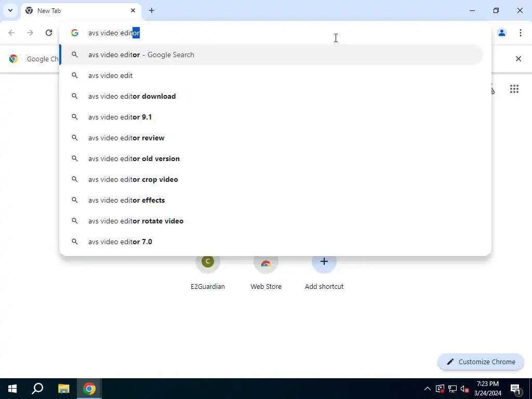
Task: Show hidden system tray icons
Action: [x=427, y=389]
